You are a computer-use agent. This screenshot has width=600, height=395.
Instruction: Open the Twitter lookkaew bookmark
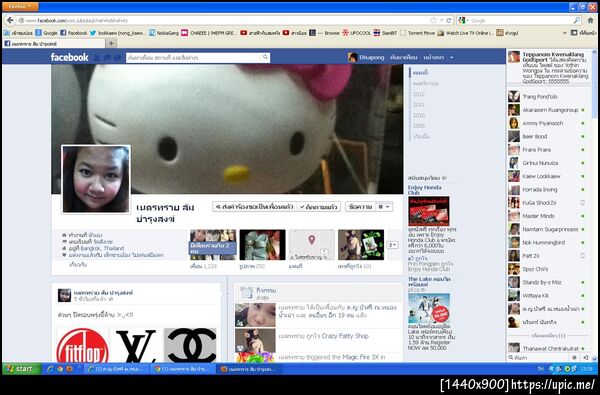(x=117, y=33)
